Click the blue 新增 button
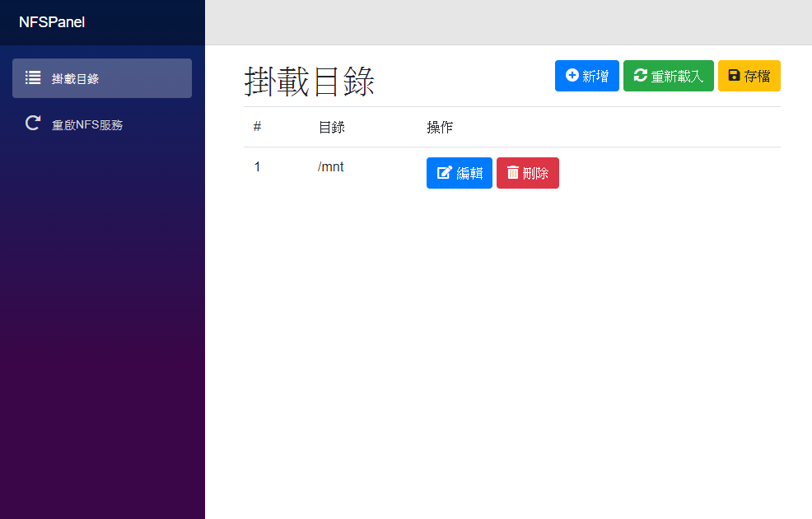812x519 pixels. tap(586, 76)
